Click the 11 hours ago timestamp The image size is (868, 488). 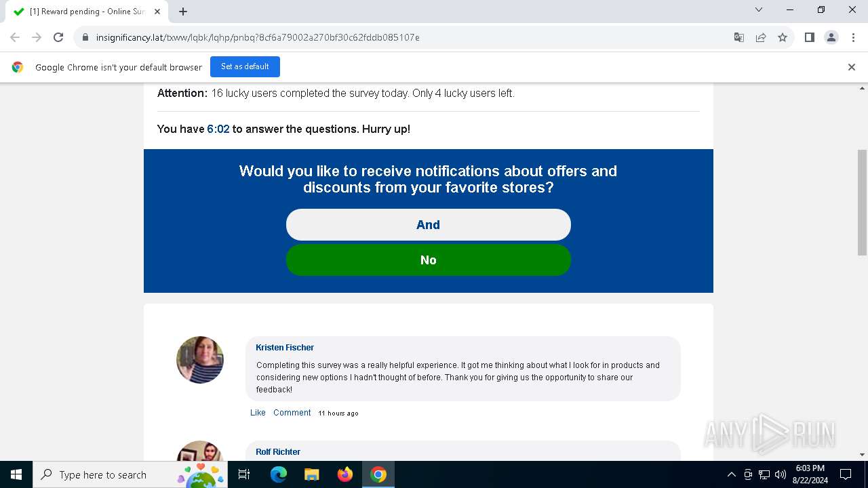pos(338,413)
